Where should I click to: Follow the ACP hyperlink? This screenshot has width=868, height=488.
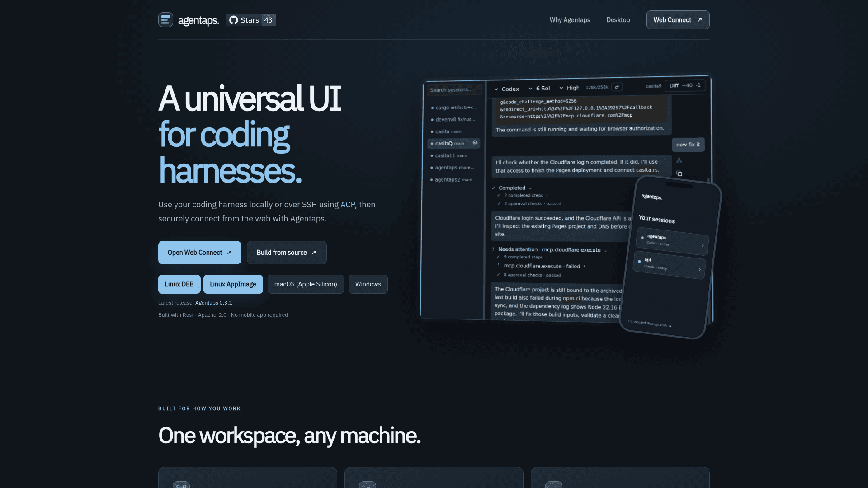tap(348, 205)
